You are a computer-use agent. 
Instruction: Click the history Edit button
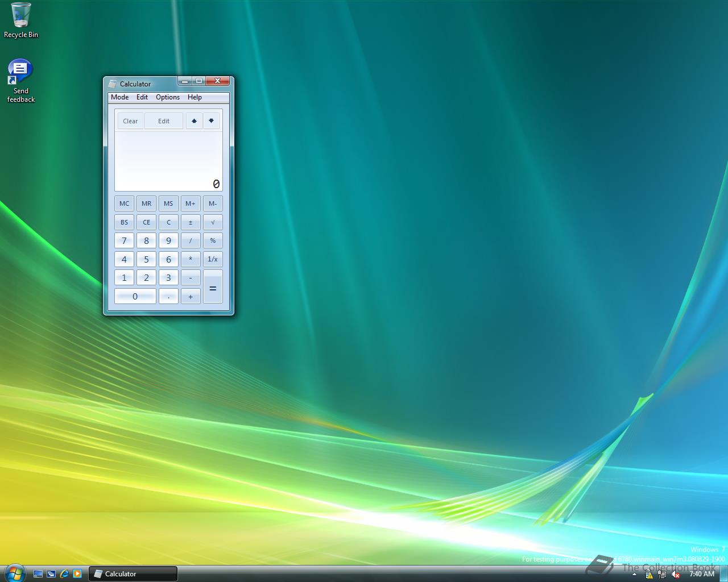[164, 121]
